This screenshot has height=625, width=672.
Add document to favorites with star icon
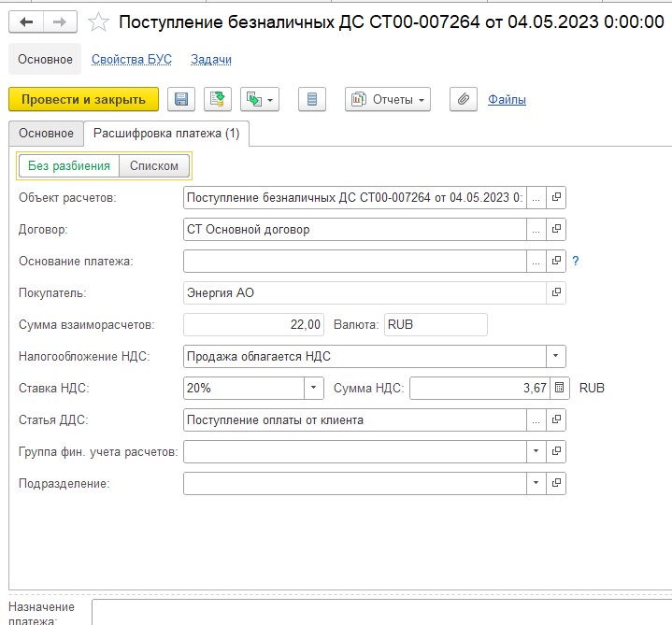click(x=97, y=21)
